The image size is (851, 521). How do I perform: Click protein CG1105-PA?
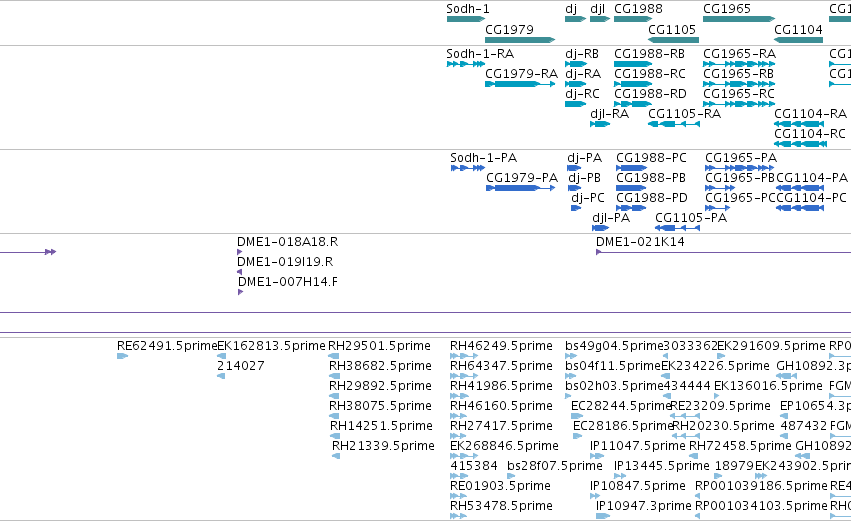677,228
